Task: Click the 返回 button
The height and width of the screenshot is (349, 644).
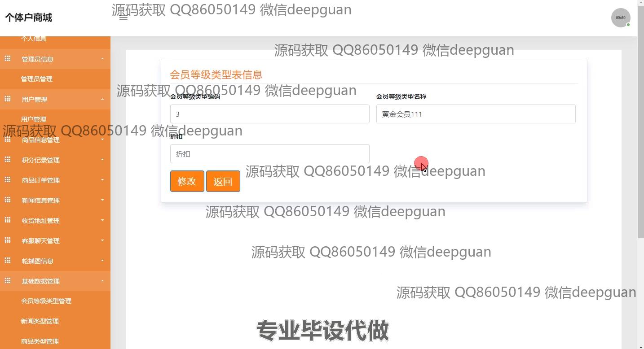Action: pos(223,181)
